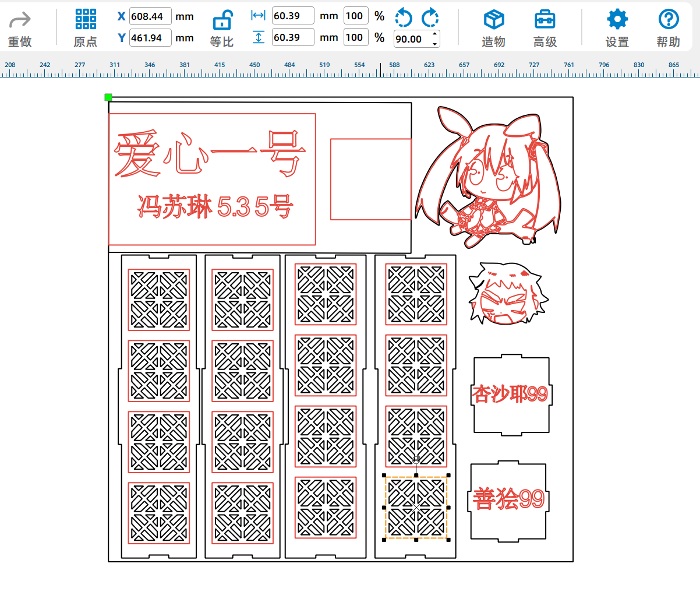The width and height of the screenshot is (700, 602).
Task: Open the Advanced (高级) toolbox
Action: pos(545,20)
